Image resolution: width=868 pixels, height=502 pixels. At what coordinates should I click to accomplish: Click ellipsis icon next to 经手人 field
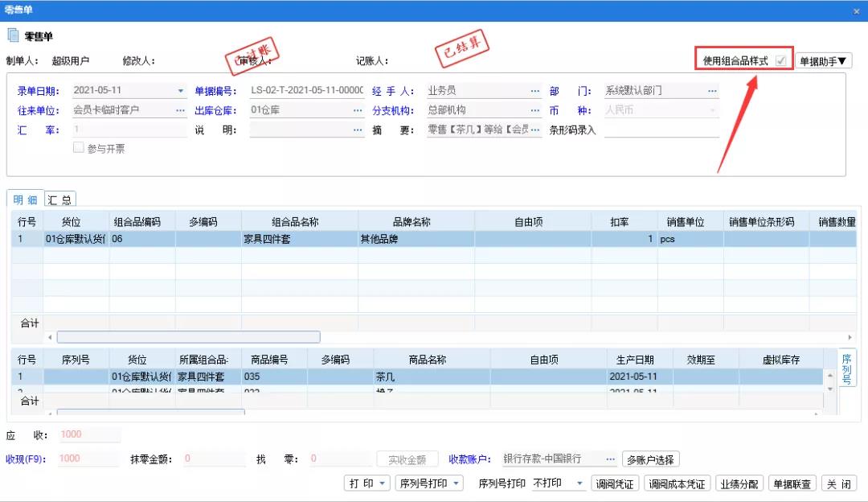(535, 91)
